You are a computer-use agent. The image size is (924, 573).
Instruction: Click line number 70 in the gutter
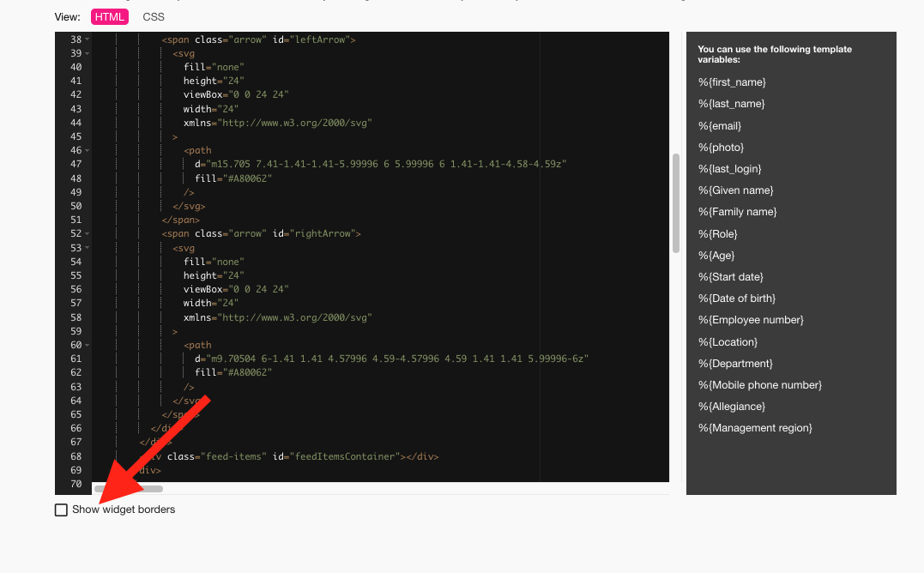pos(75,484)
